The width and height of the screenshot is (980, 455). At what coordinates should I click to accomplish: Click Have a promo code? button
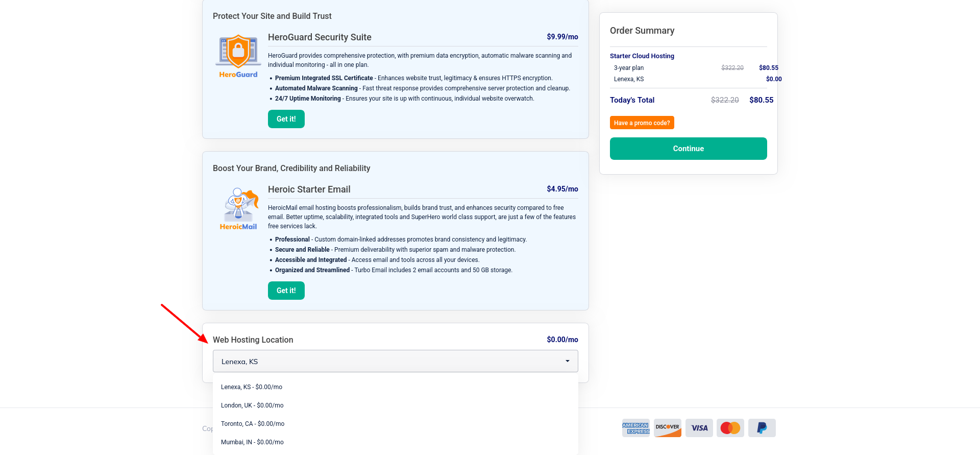[x=642, y=123]
